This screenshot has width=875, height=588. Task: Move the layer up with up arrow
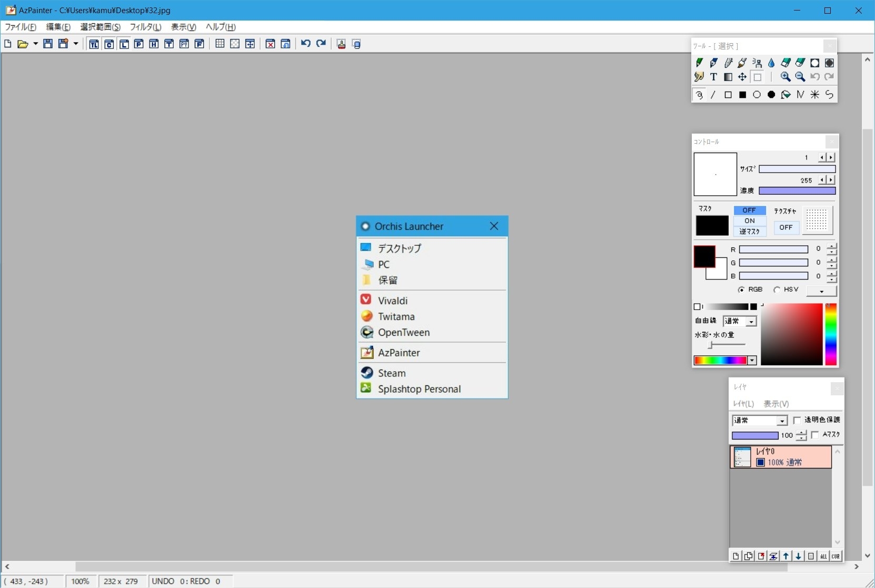click(786, 556)
